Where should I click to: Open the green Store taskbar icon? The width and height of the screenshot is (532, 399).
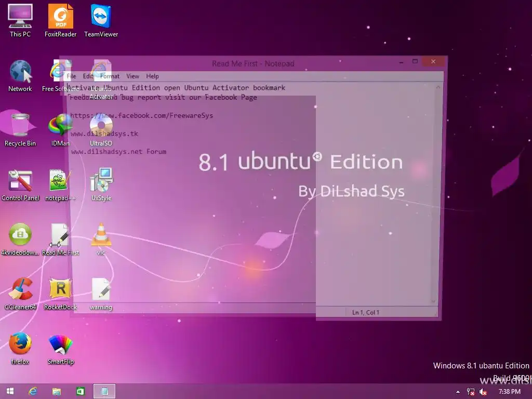[81, 391]
